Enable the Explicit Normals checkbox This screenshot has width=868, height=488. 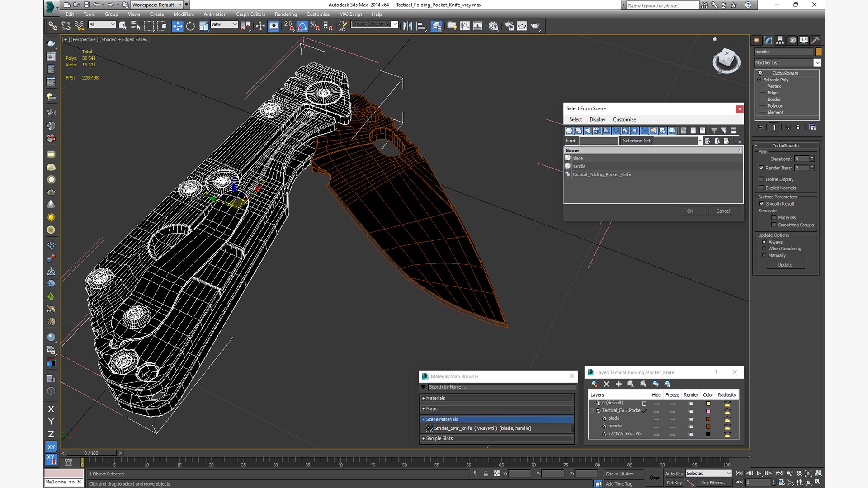[x=761, y=188]
